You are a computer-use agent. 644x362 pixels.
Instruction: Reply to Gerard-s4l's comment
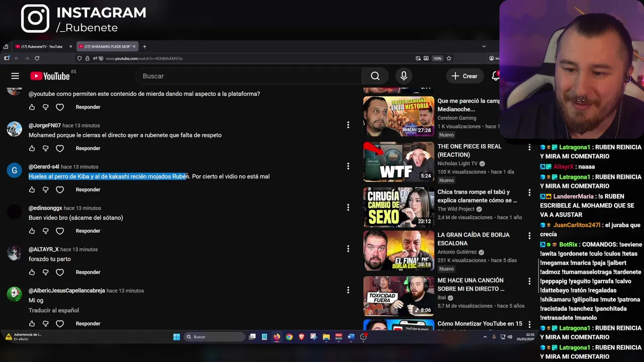[88, 190]
